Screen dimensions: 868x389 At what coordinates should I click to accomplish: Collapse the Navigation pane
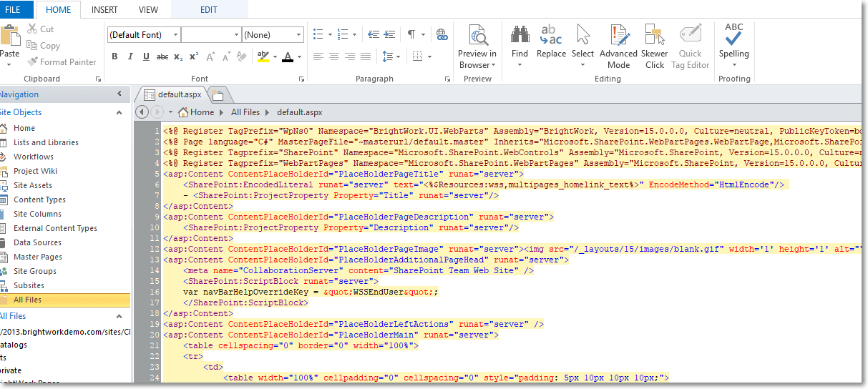point(120,94)
